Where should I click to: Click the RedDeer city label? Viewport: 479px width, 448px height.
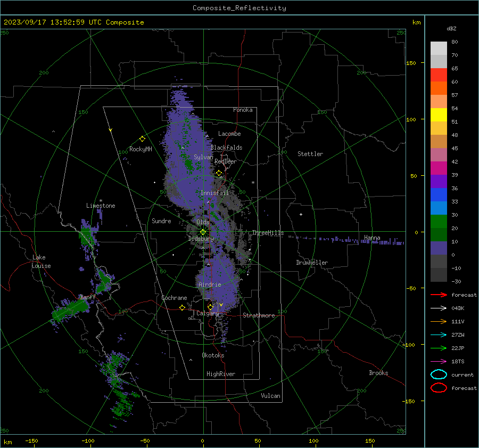(x=226, y=161)
